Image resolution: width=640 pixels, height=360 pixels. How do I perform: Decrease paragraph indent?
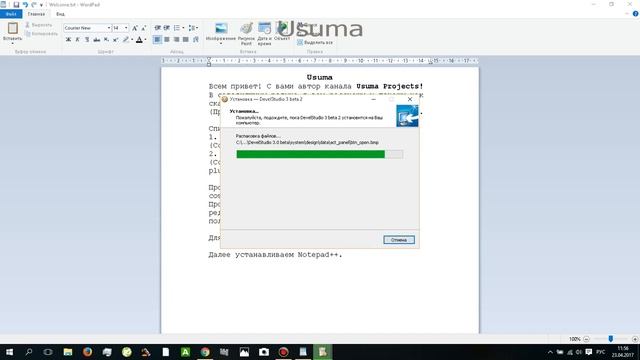click(158, 28)
